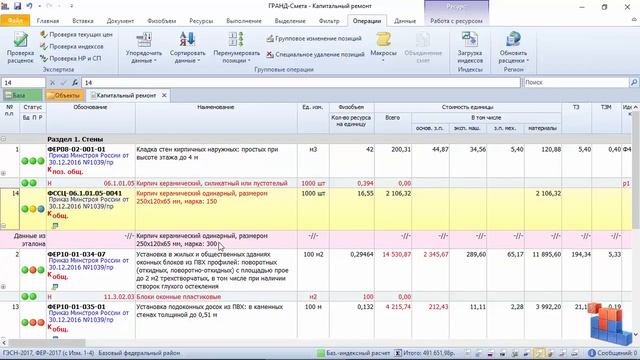The image size is (640, 360).
Task: Switch to Фильтр ribbon tab
Action: point(329,21)
